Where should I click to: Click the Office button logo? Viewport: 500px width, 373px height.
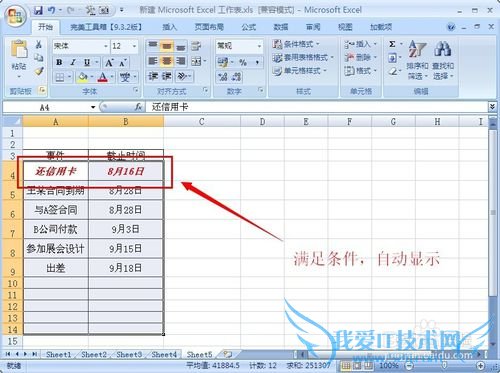(x=16, y=16)
